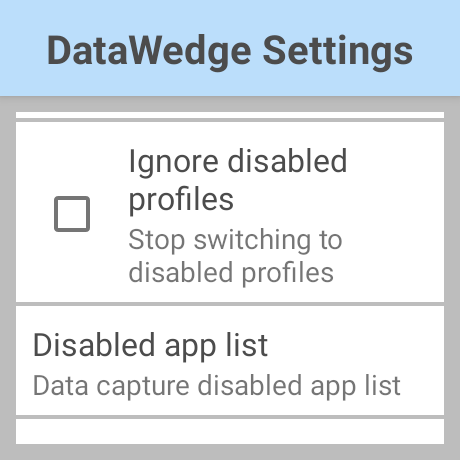Screen dimensions: 460x460
Task: Tap the word 'DataWedge' in the header
Action: pyautogui.click(x=149, y=52)
